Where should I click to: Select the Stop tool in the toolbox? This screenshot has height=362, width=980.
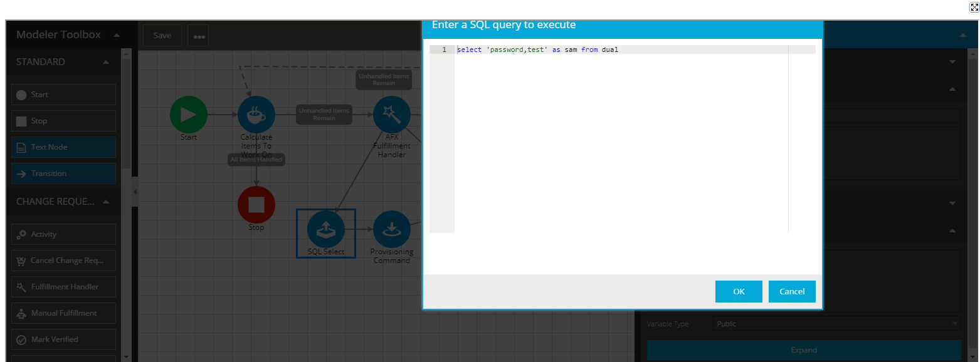pyautogui.click(x=62, y=120)
